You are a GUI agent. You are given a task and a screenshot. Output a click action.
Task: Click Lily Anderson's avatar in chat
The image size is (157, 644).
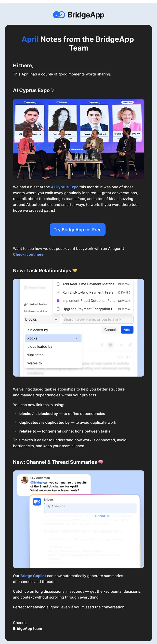(24, 480)
